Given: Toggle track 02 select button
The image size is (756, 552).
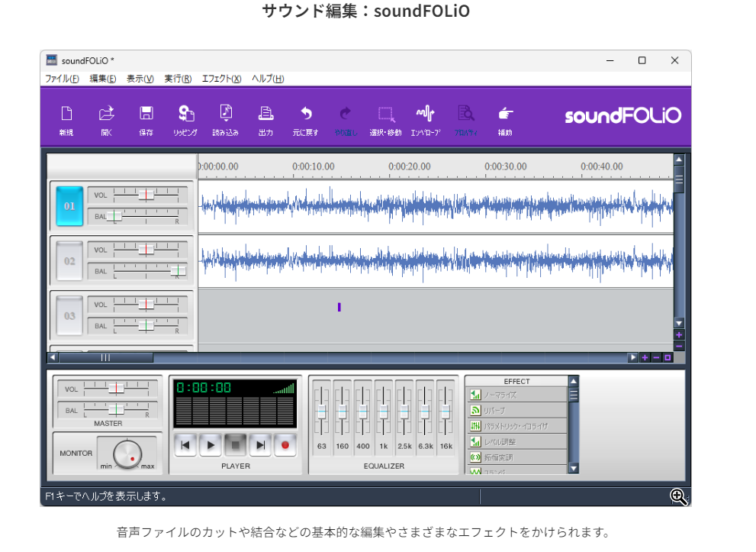Looking at the screenshot, I should click(x=69, y=261).
